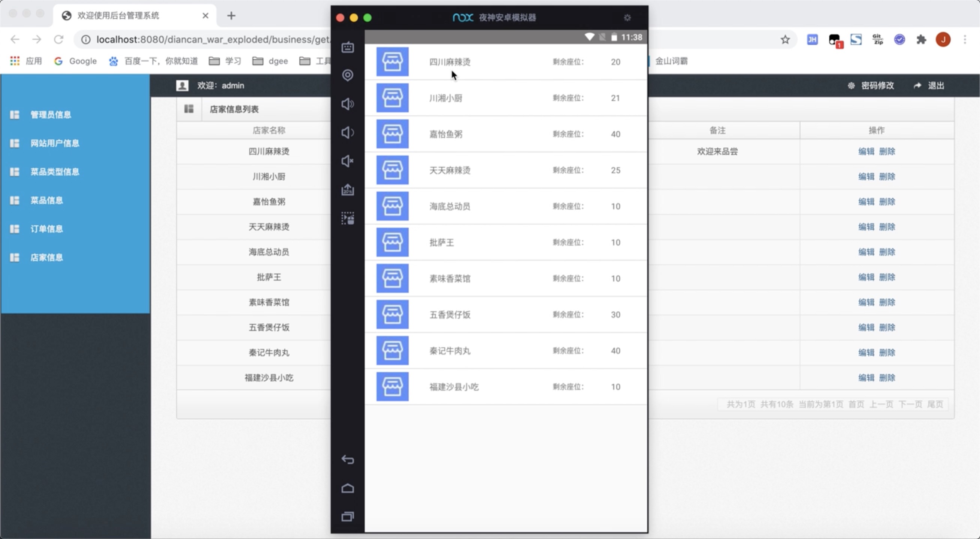Screen dimensions: 980x539
Task: Click the site info icon in address bar
Action: pyautogui.click(x=86, y=40)
